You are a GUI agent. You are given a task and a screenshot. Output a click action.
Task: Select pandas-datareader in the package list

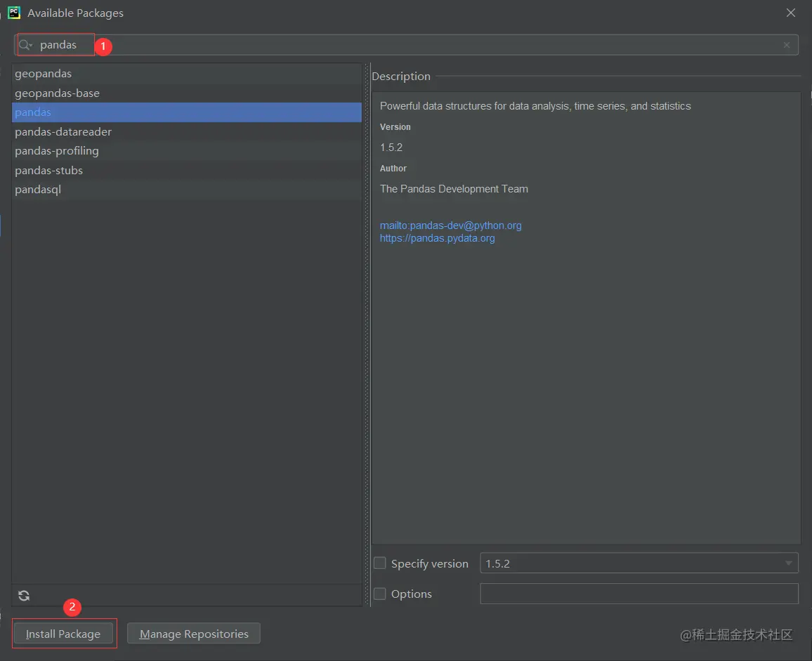[x=186, y=131]
